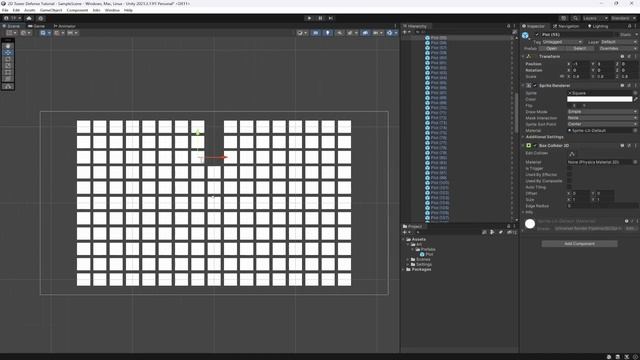Image resolution: width=640 pixels, height=360 pixels.
Task: Toggle the scale constrain proportions link
Action: point(562,76)
